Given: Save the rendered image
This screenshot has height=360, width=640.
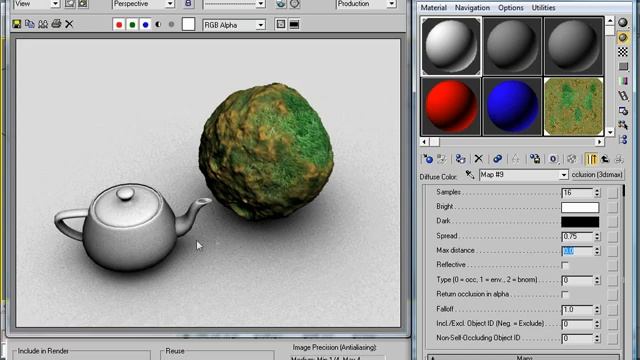Looking at the screenshot, I should click(x=16, y=24).
